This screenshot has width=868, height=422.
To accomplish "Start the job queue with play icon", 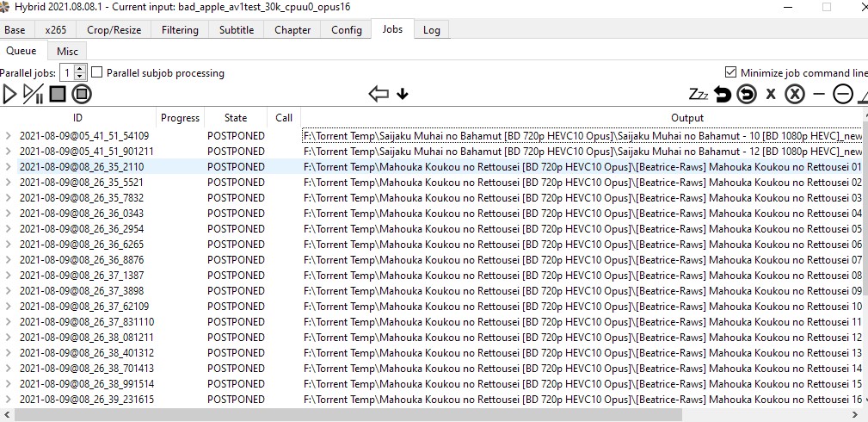I will point(10,94).
